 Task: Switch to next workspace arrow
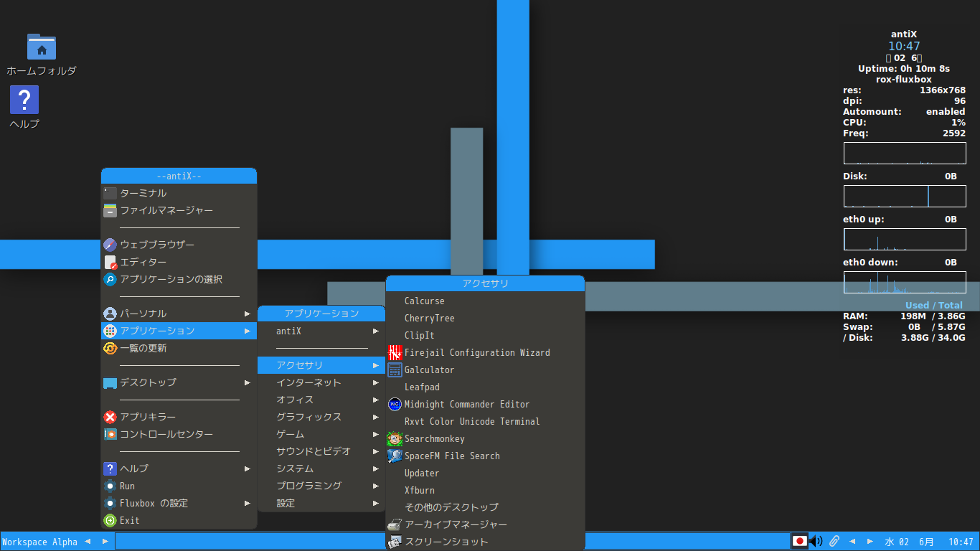[x=105, y=542]
